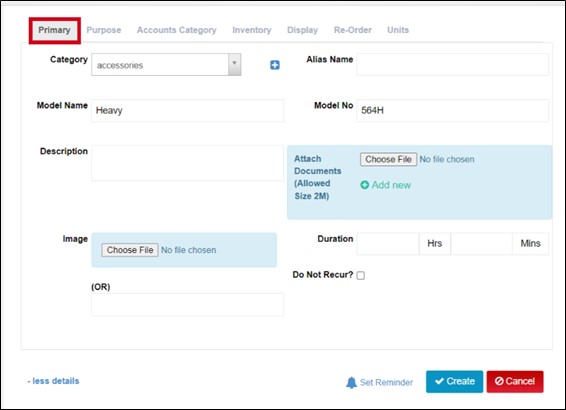Tick the Do Not Recur checkbox
The image size is (566, 410).
click(360, 275)
